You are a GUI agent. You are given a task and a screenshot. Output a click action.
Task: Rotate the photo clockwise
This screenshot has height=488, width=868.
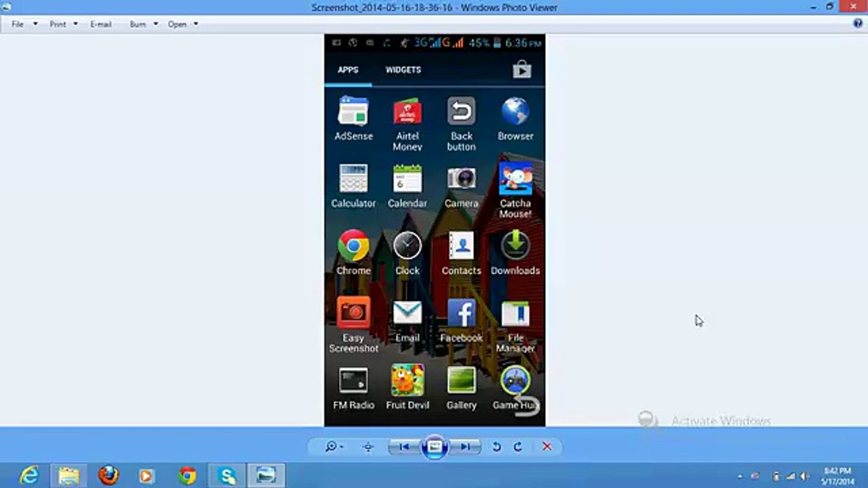click(x=519, y=446)
